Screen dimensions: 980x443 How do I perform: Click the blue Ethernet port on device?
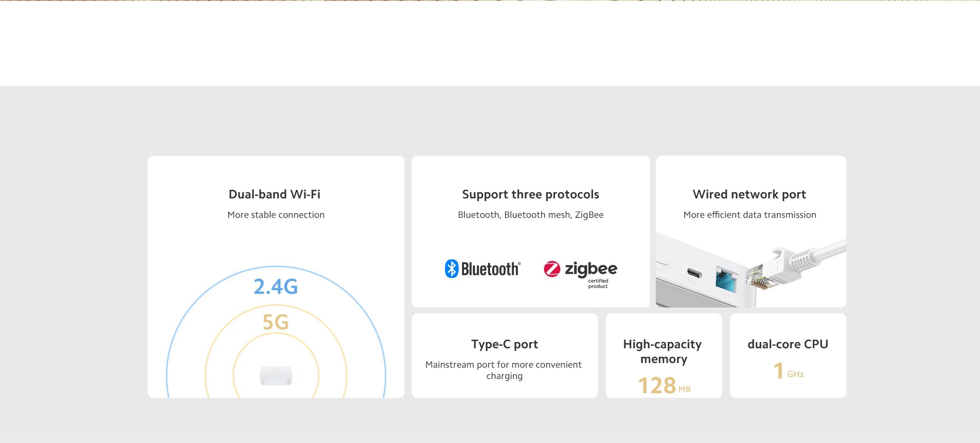tap(726, 280)
